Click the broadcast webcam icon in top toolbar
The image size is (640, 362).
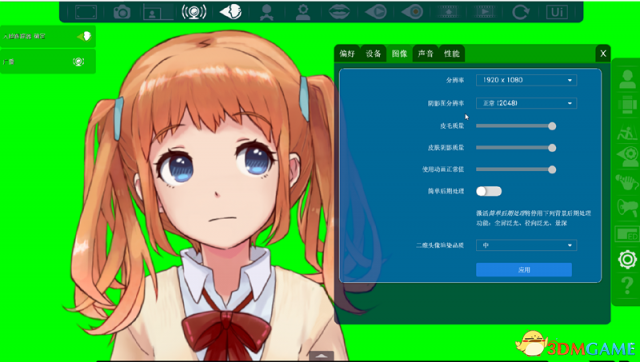point(194,12)
